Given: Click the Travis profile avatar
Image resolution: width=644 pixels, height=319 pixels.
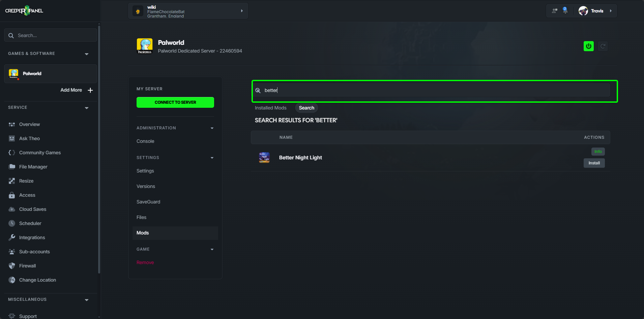Looking at the screenshot, I should [x=583, y=11].
